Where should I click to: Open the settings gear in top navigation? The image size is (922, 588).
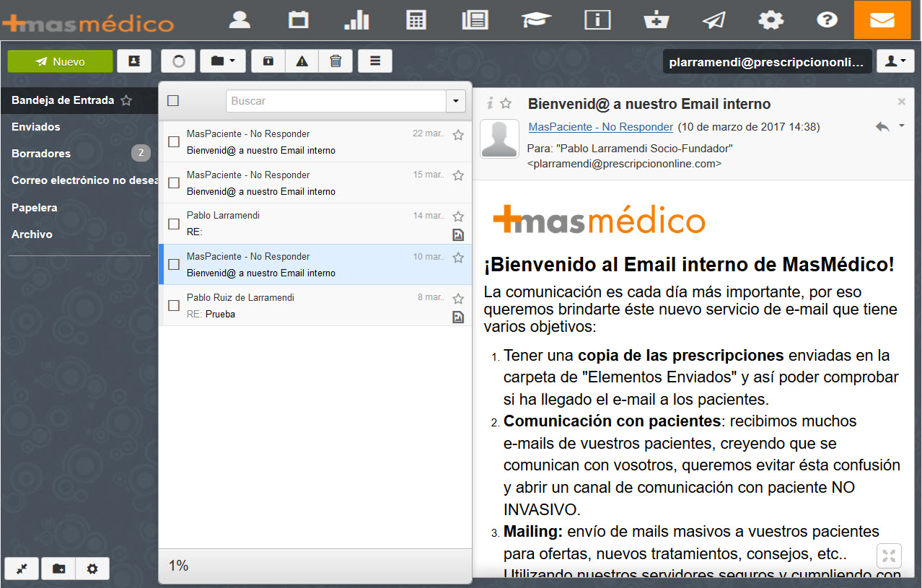point(770,19)
